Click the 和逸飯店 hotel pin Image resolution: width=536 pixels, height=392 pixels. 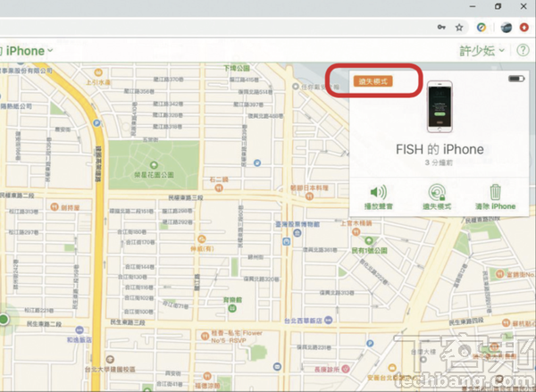[x=80, y=330]
